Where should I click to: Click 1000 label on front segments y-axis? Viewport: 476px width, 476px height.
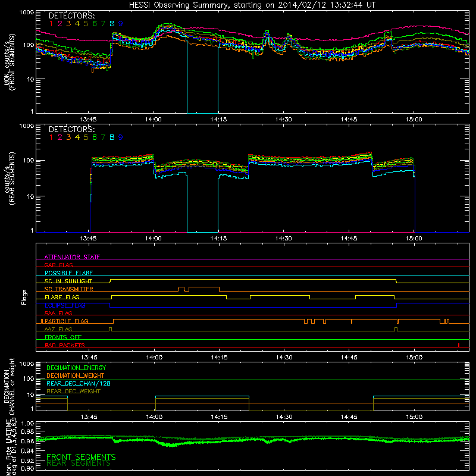[x=27, y=12]
